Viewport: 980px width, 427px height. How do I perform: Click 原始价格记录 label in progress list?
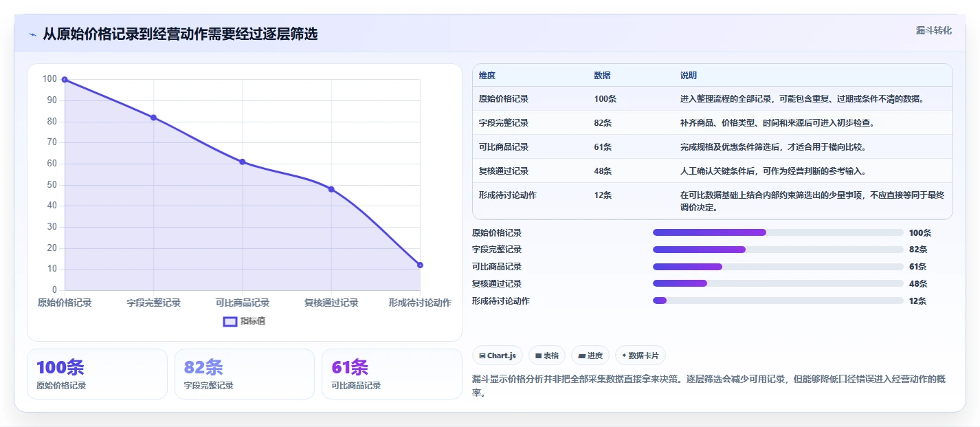point(497,232)
